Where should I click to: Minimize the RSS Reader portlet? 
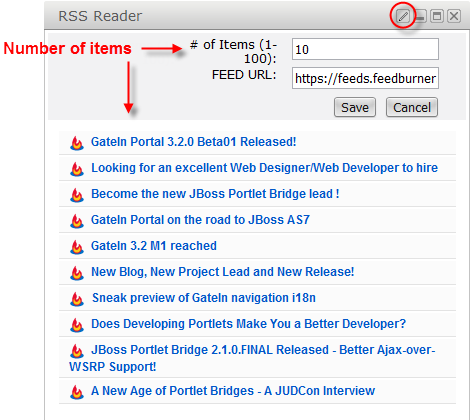click(420, 16)
